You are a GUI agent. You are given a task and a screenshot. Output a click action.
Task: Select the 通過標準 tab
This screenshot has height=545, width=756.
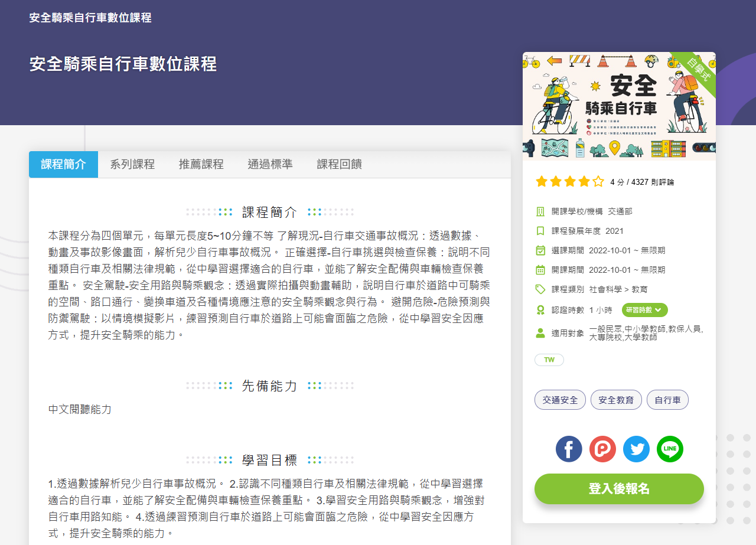(x=270, y=165)
